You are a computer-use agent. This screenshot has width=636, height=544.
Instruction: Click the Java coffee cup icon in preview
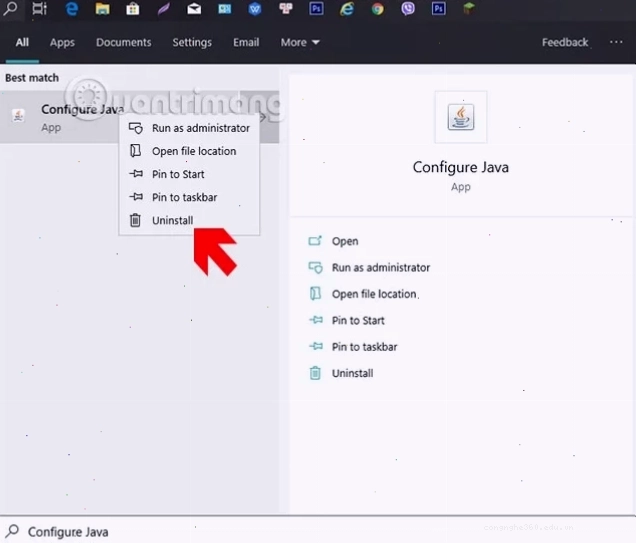(x=461, y=117)
